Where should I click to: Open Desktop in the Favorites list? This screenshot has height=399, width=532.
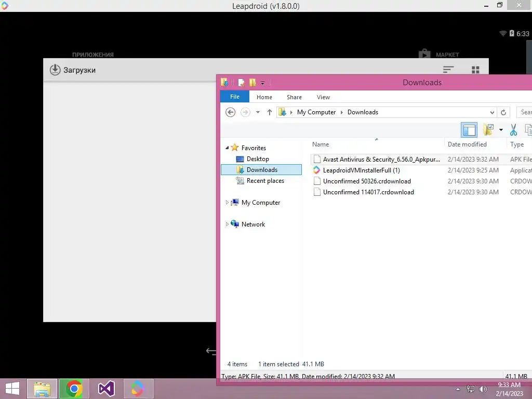click(258, 159)
